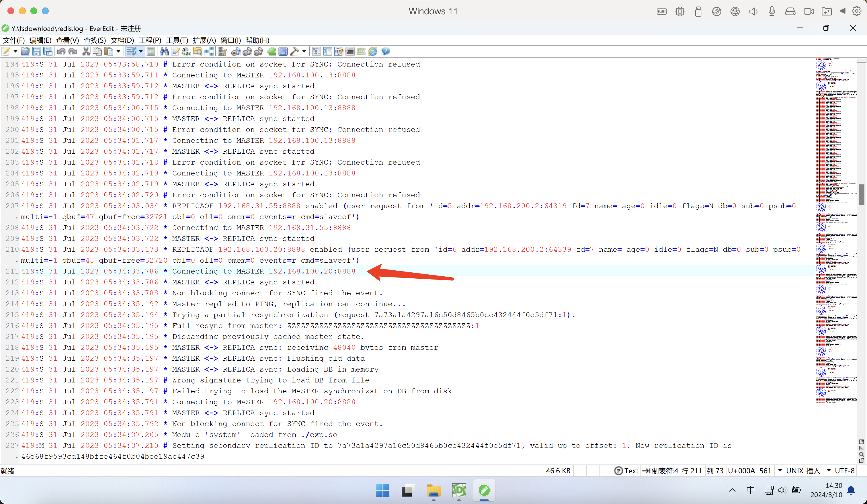Toggle the outline panel icon

[317, 52]
